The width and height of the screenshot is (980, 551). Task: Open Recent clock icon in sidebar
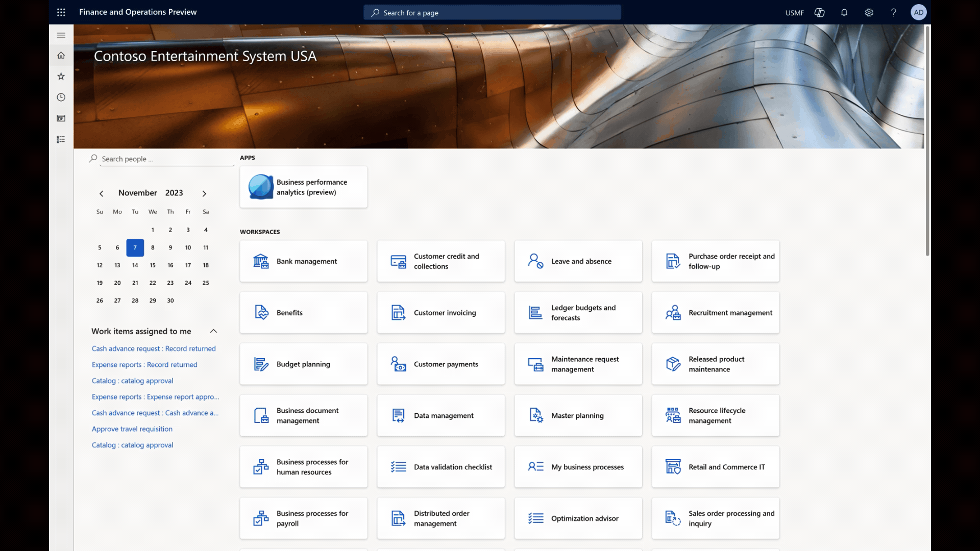point(61,97)
